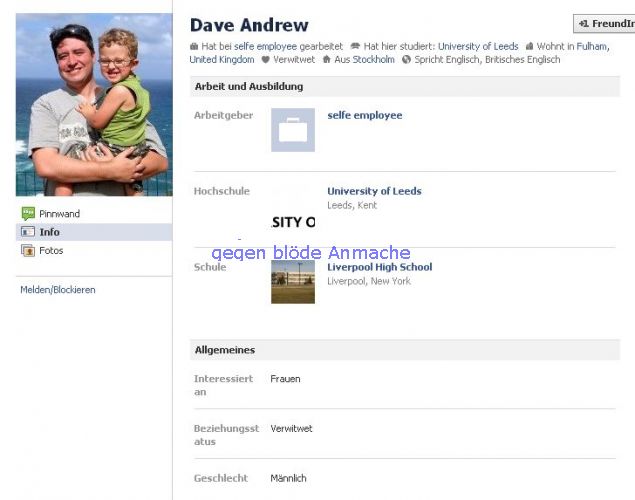
Task: Click the Liverpool High School thumbnail
Action: coord(293,282)
